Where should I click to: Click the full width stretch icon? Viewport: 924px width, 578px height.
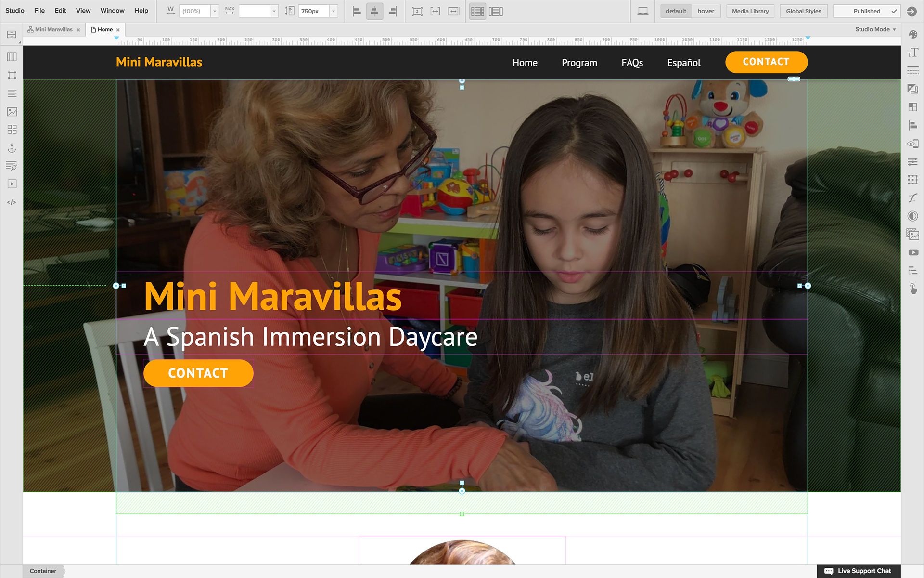pyautogui.click(x=453, y=11)
